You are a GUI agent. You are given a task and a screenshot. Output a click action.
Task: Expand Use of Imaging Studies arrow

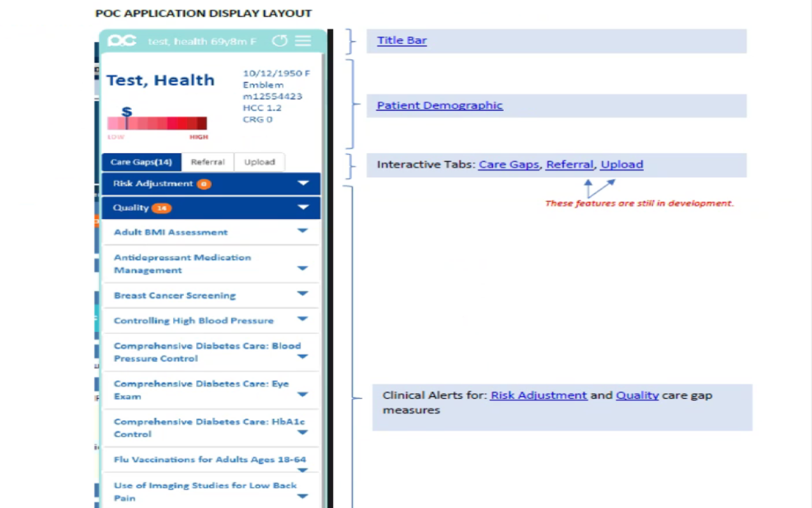[x=303, y=497]
